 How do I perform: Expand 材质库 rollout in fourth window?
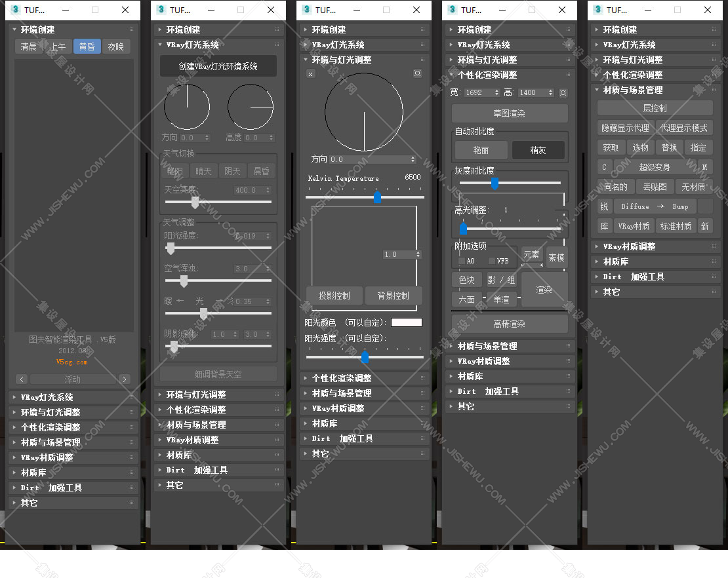510,376
